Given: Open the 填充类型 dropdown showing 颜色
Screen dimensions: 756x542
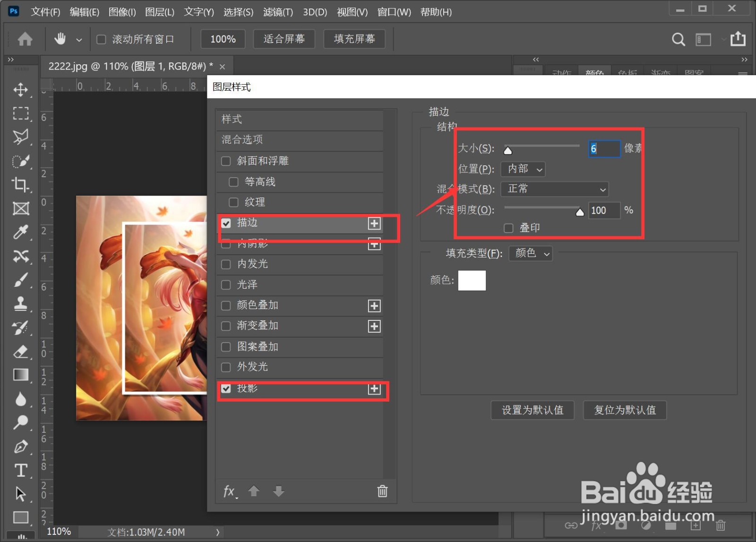Looking at the screenshot, I should [530, 253].
